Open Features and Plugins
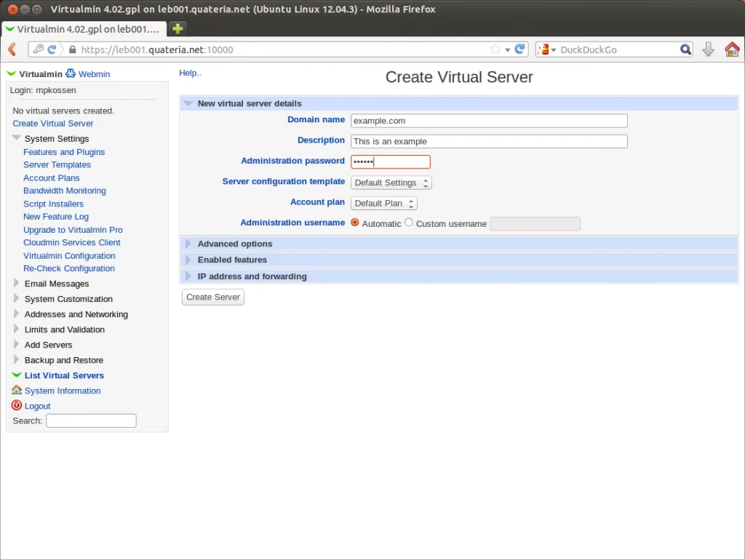 point(64,152)
